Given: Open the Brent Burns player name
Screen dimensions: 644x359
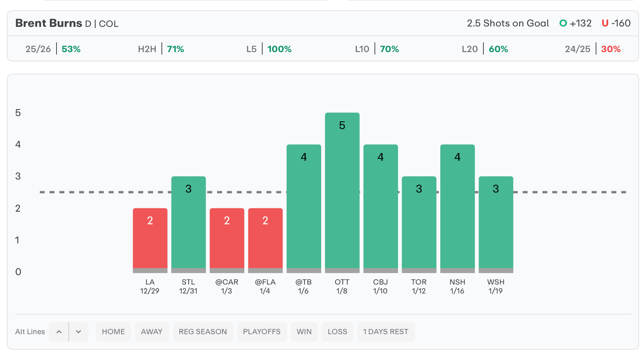Looking at the screenshot, I should tap(49, 24).
